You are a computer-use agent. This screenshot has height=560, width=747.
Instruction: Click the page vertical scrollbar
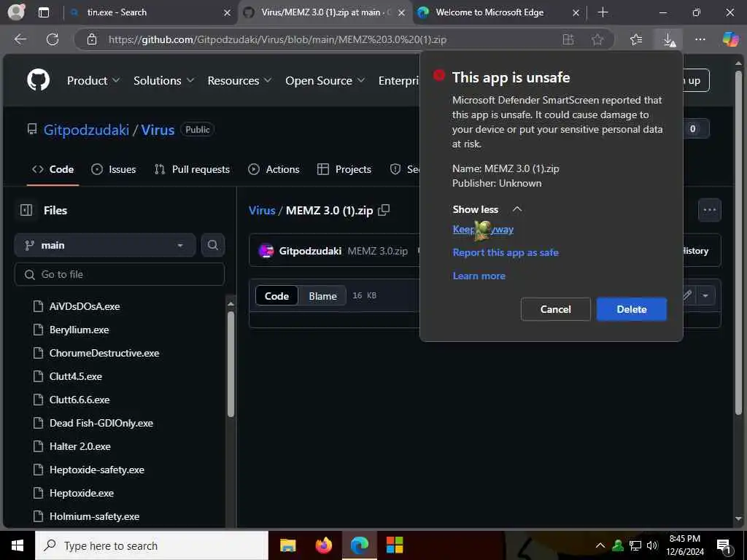click(738, 243)
